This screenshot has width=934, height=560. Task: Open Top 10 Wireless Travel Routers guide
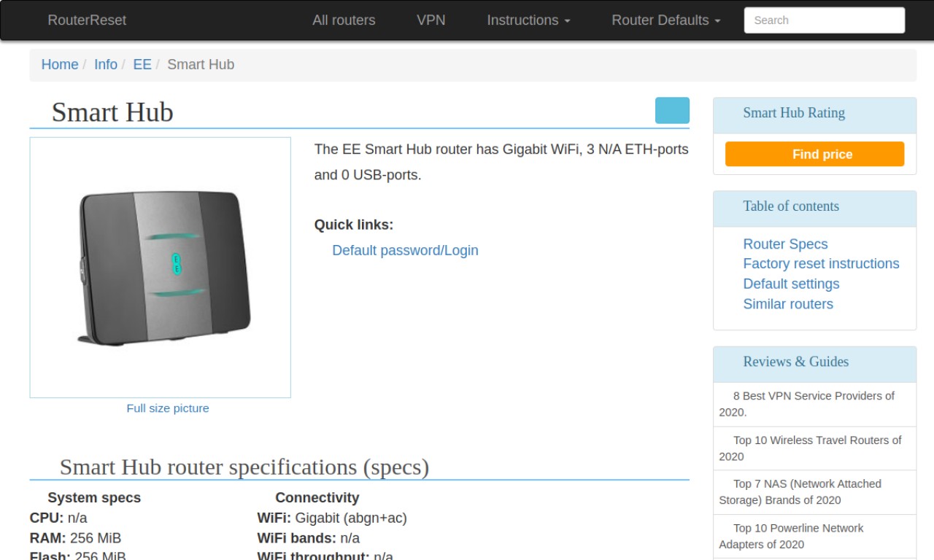click(814, 448)
